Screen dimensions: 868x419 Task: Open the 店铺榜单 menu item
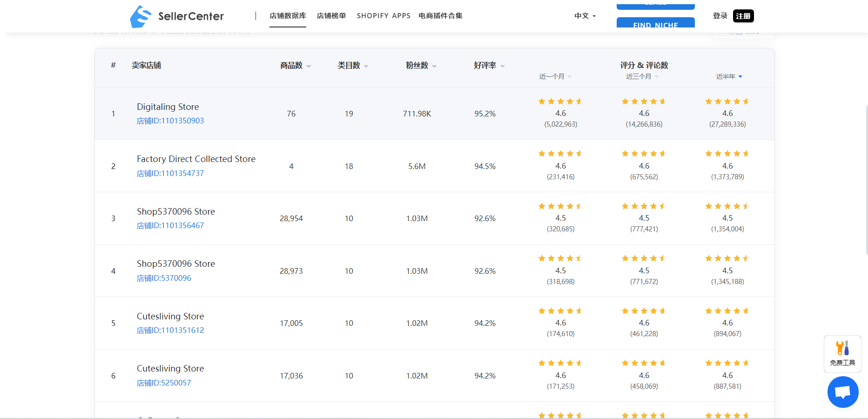point(331,16)
